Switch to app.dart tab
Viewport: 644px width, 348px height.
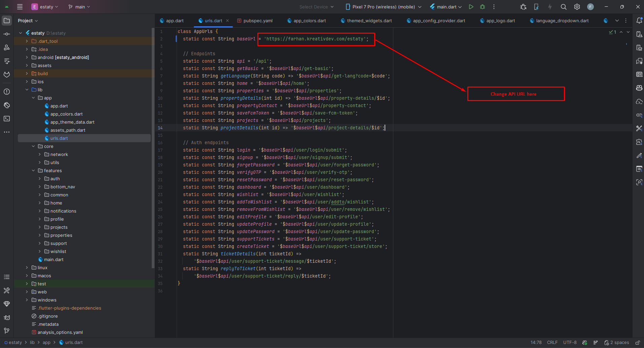[x=172, y=21]
